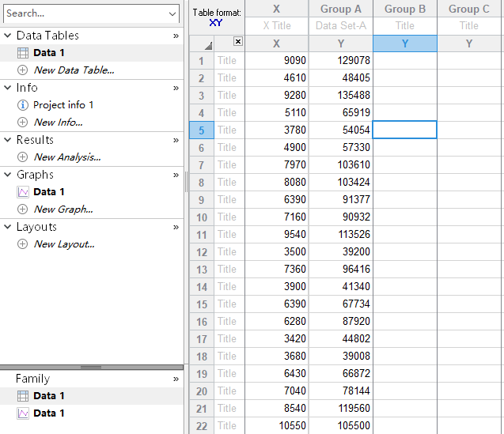Select Data 1 under Data Tables

[x=49, y=53]
